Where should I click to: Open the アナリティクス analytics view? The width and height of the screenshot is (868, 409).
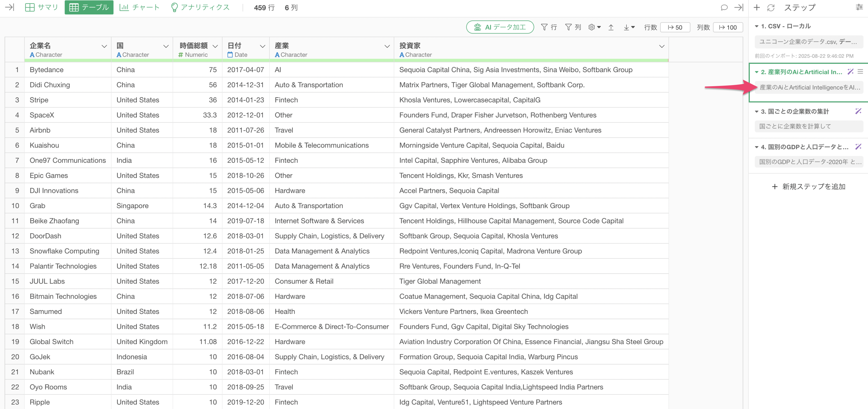coord(200,7)
